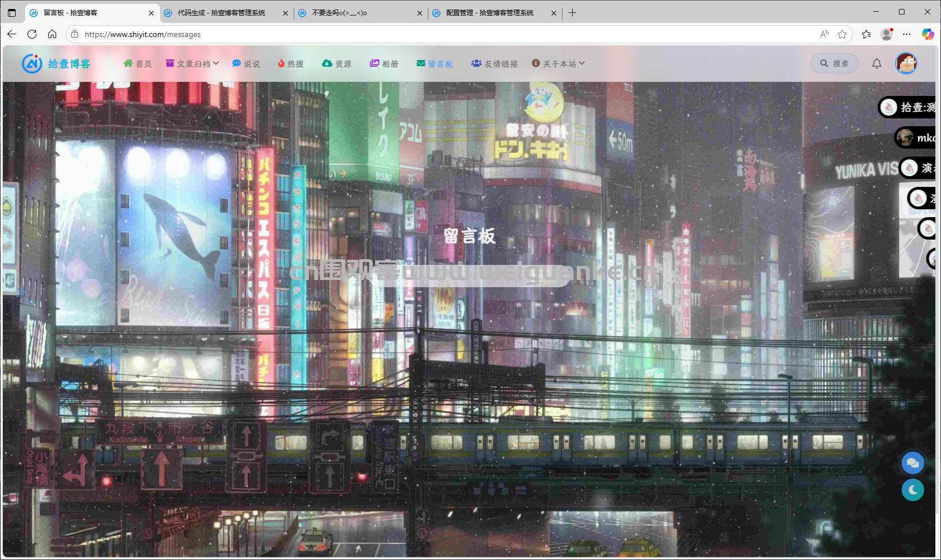The image size is (941, 560).
Task: Click the mk danmaku message bubble
Action: 916,137
